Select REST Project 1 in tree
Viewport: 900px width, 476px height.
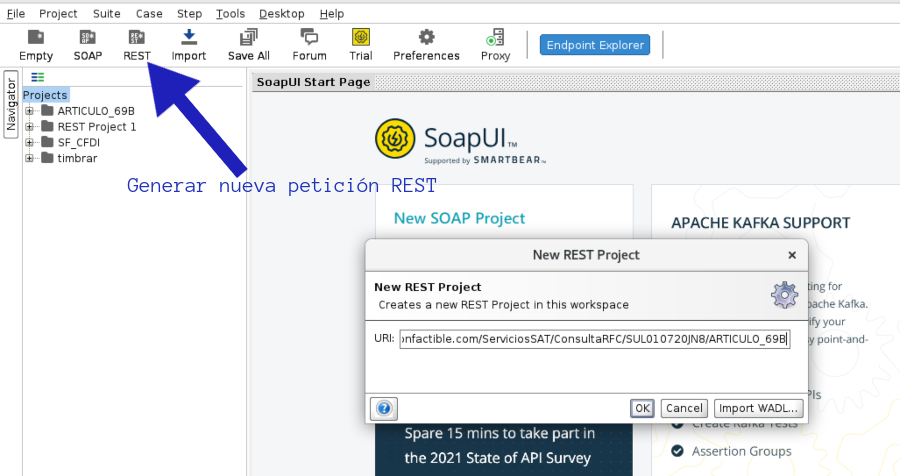pyautogui.click(x=97, y=127)
